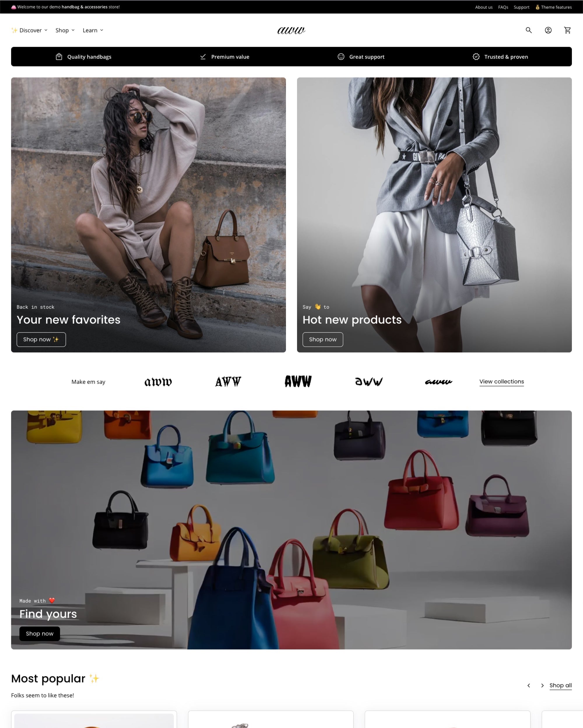Click the user account icon

coord(547,30)
